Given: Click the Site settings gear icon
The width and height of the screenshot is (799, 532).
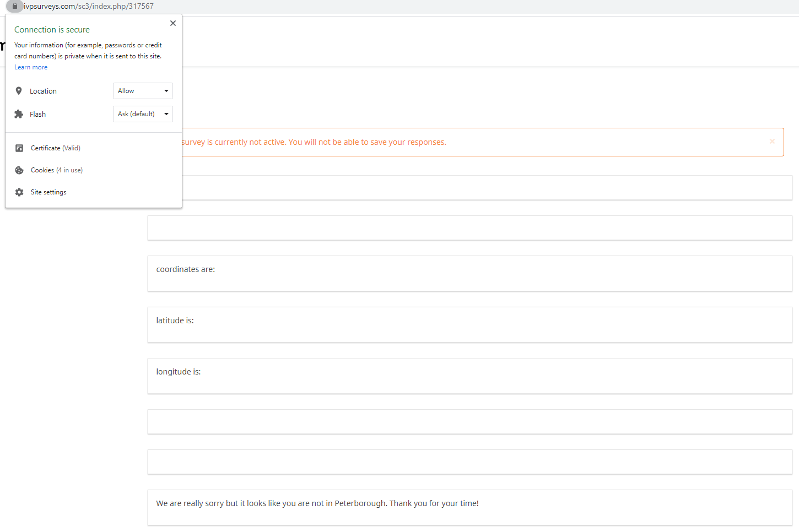Looking at the screenshot, I should click(19, 192).
